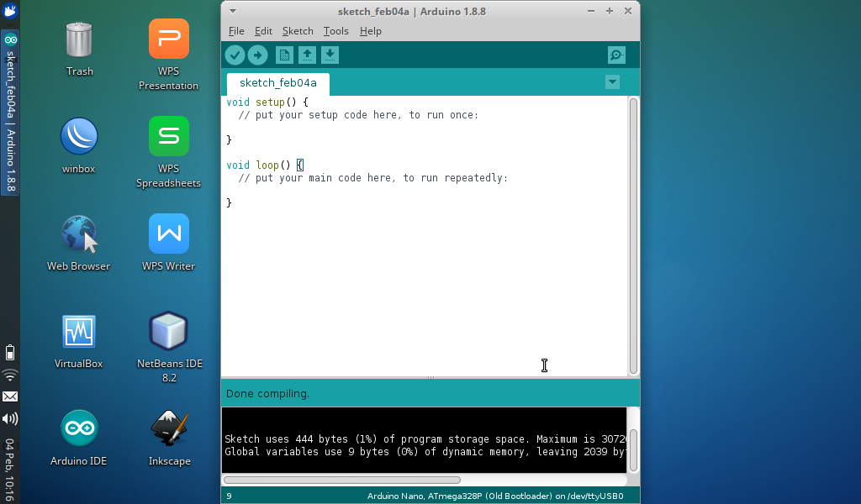
Task: Select the sketch_feb04a tab
Action: 277,83
